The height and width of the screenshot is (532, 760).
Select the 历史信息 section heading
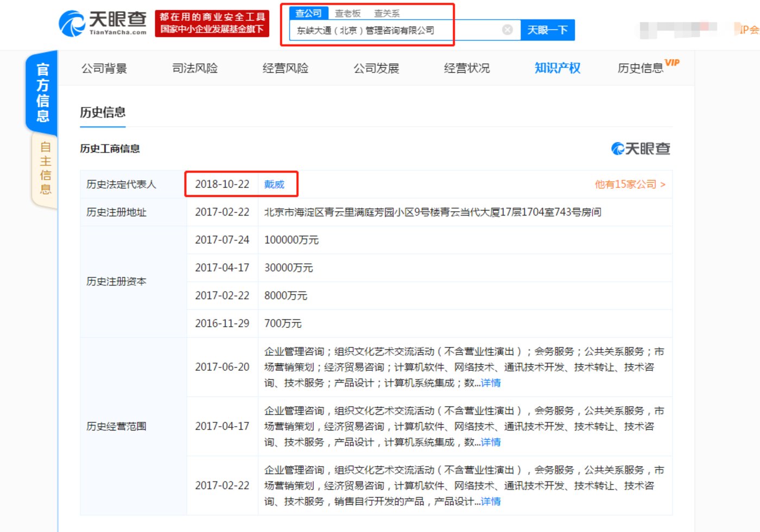click(x=103, y=112)
